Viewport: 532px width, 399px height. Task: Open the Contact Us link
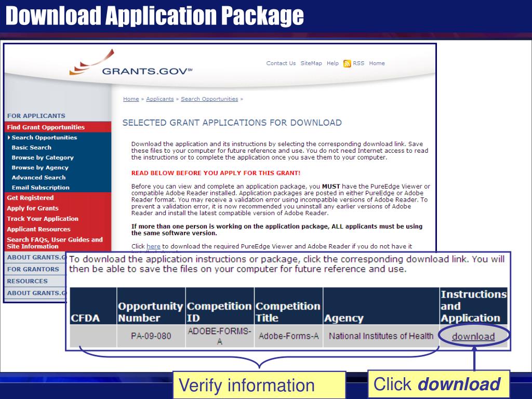pyautogui.click(x=281, y=63)
